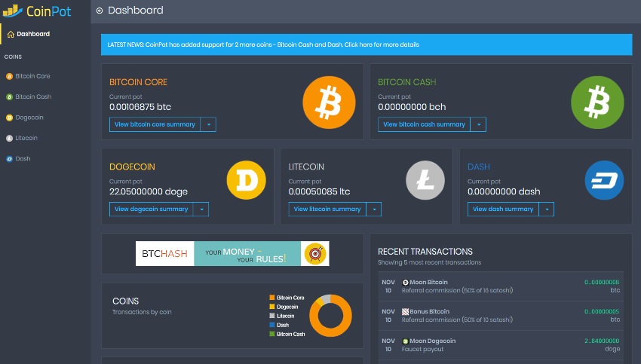Click the 0.00000000 bch balance
641x364 pixels.
[412, 107]
